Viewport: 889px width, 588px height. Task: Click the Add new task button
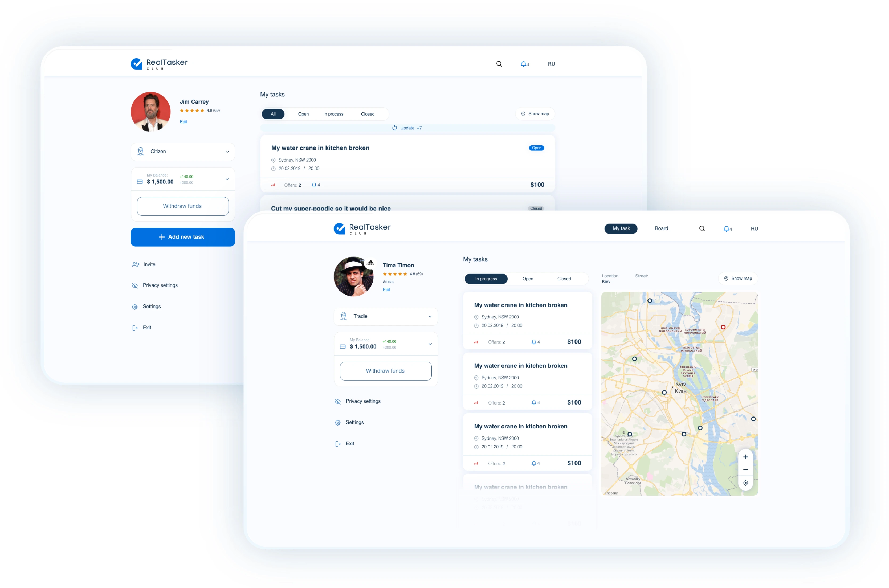pyautogui.click(x=183, y=237)
